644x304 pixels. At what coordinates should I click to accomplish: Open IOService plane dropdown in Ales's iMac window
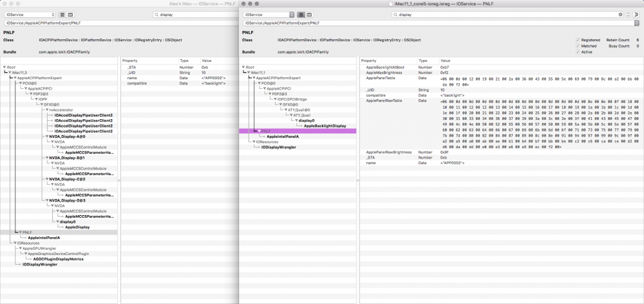[30, 15]
